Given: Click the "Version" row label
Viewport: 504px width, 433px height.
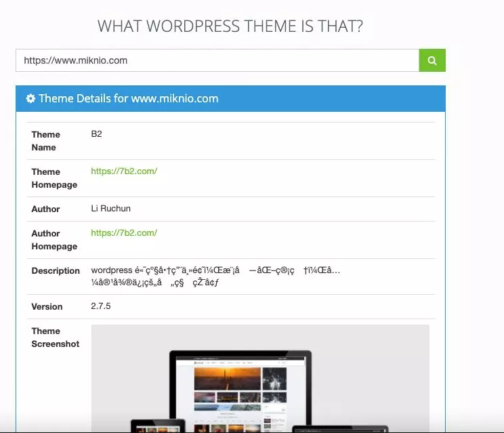Looking at the screenshot, I should click(x=47, y=307).
